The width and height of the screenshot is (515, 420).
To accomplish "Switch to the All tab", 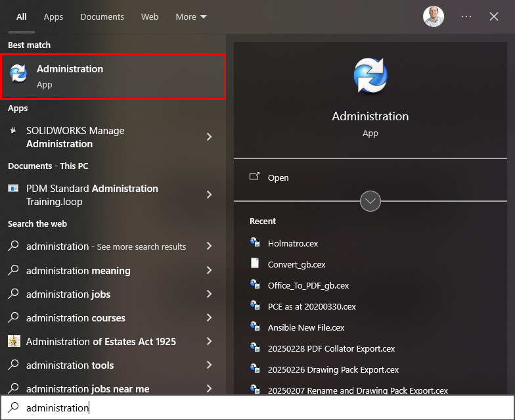I will pyautogui.click(x=21, y=17).
